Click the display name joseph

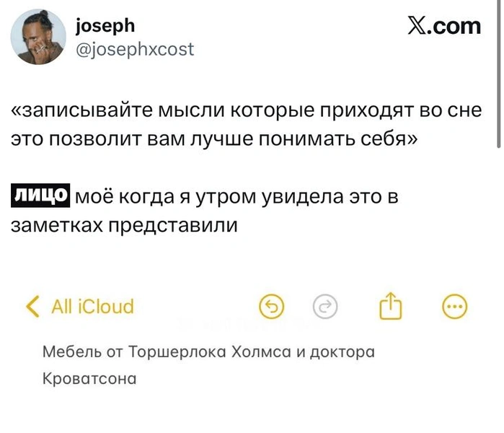pyautogui.click(x=105, y=26)
